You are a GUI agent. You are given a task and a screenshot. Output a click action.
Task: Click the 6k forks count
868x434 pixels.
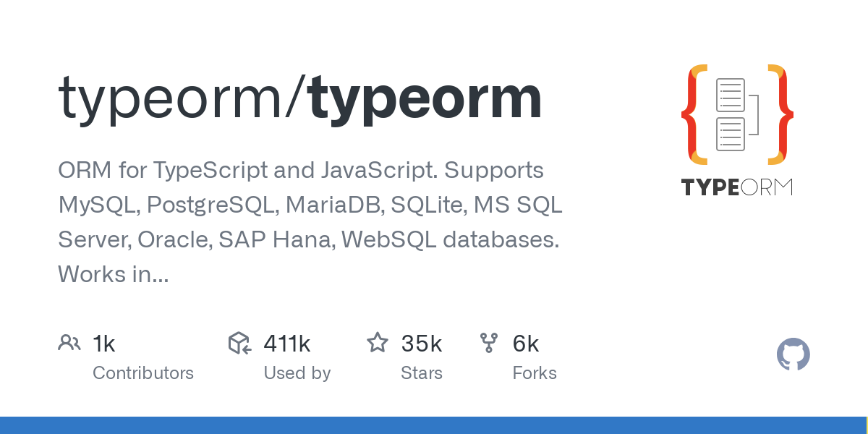(x=526, y=344)
